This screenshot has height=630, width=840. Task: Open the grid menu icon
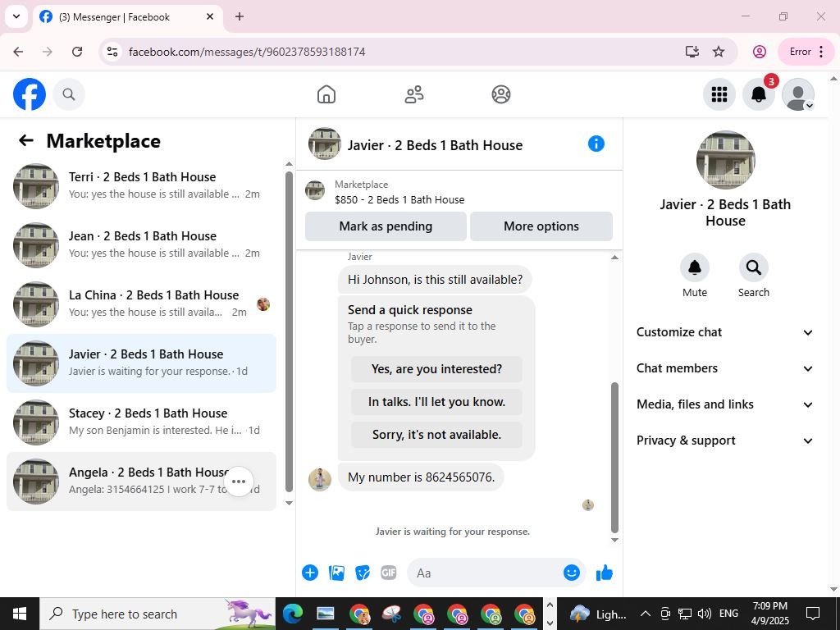click(719, 94)
